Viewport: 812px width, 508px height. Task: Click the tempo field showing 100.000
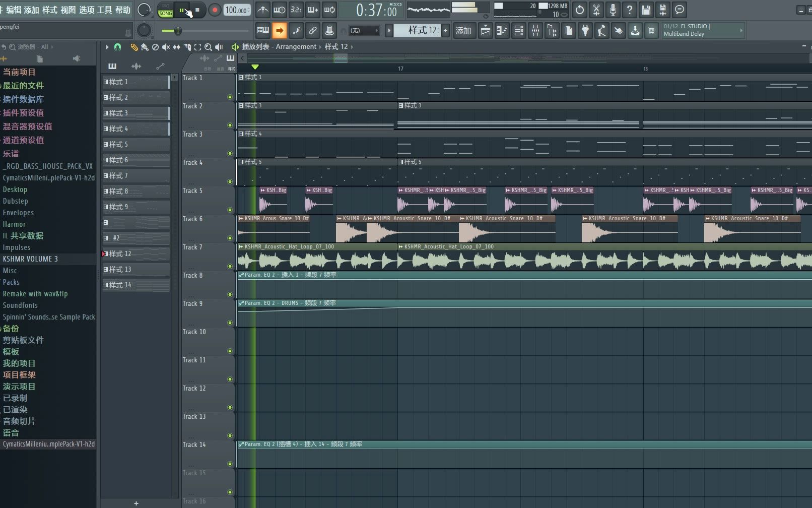(236, 10)
